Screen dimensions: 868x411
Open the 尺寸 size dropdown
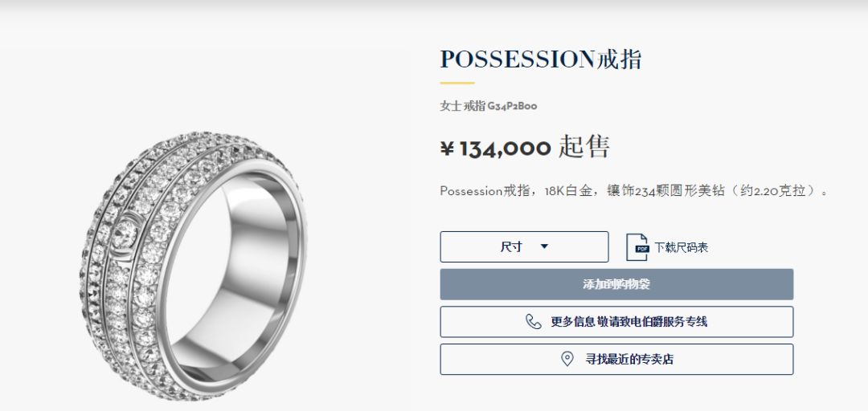524,246
